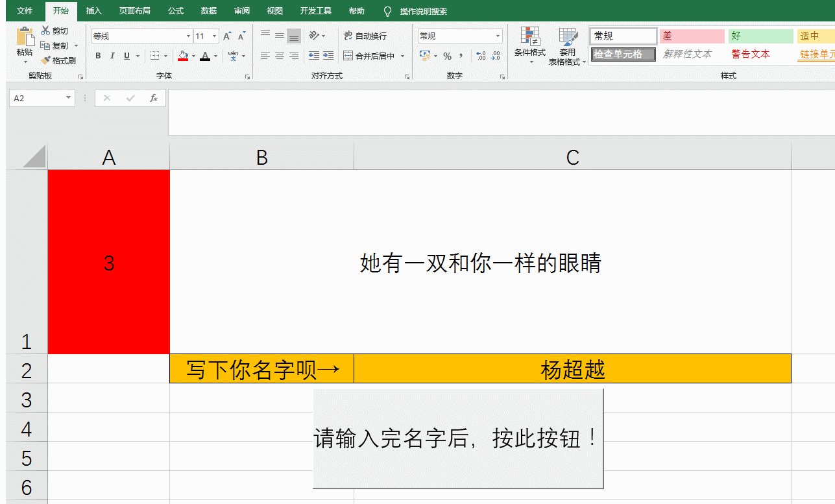This screenshot has width=835, height=504.
Task: Click the phonetic guide (wén) icon
Action: tap(233, 56)
